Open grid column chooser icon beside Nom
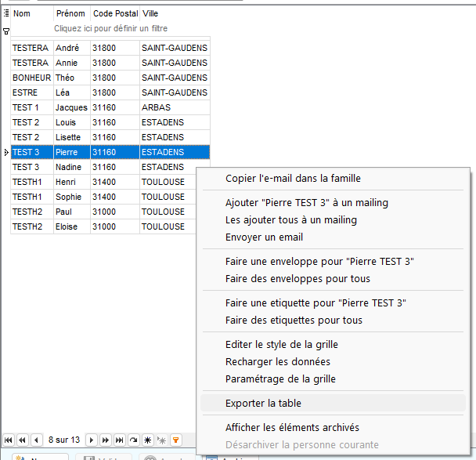This screenshot has height=460, width=476. (x=6, y=13)
